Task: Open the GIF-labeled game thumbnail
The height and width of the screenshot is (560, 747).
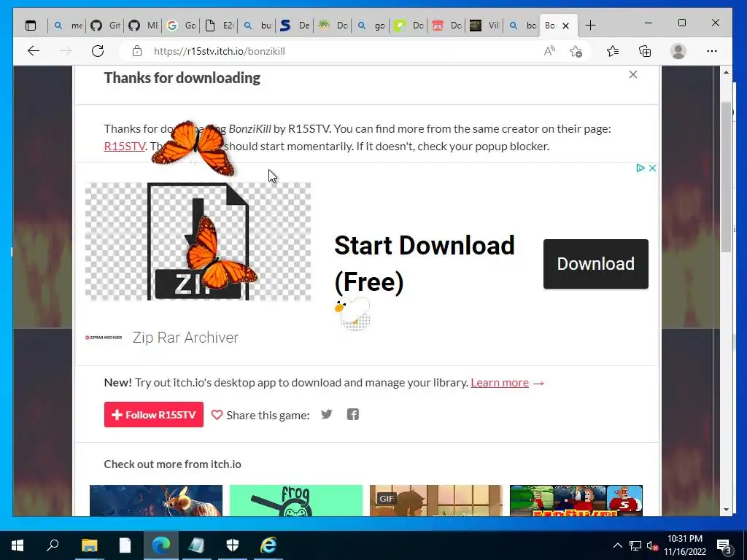Action: (436, 500)
